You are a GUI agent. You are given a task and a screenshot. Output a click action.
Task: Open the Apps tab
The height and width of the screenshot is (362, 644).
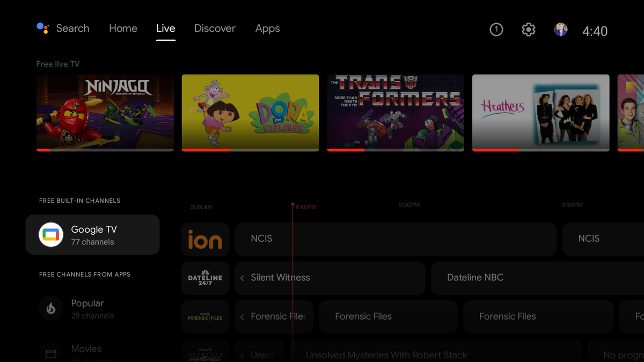268,28
